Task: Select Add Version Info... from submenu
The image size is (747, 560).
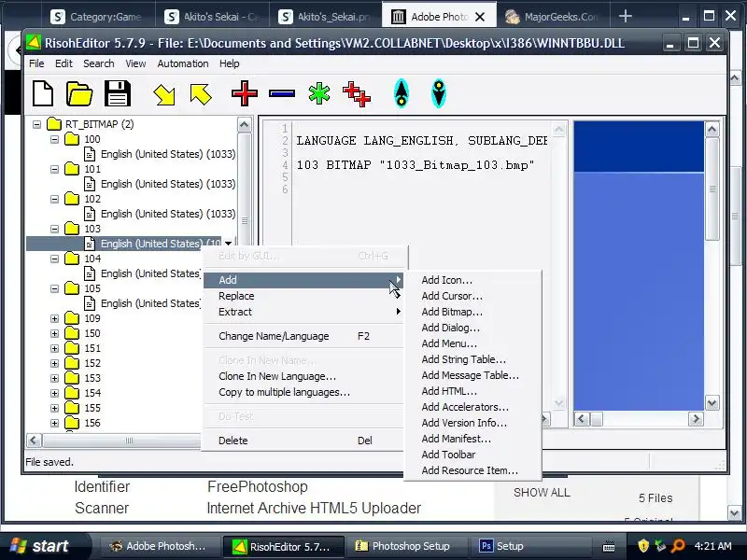Action: point(472,423)
